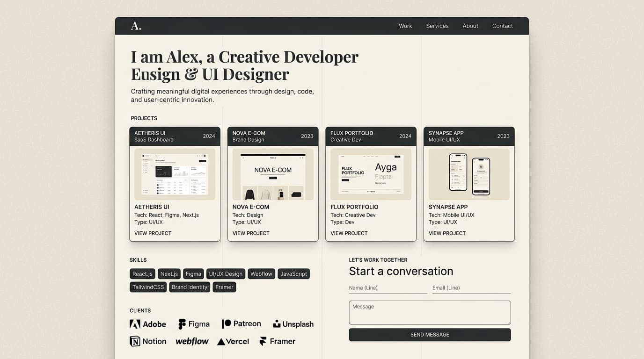Viewport: 644px width, 359px height.
Task: Click the Unsplash client logo
Action: (293, 324)
